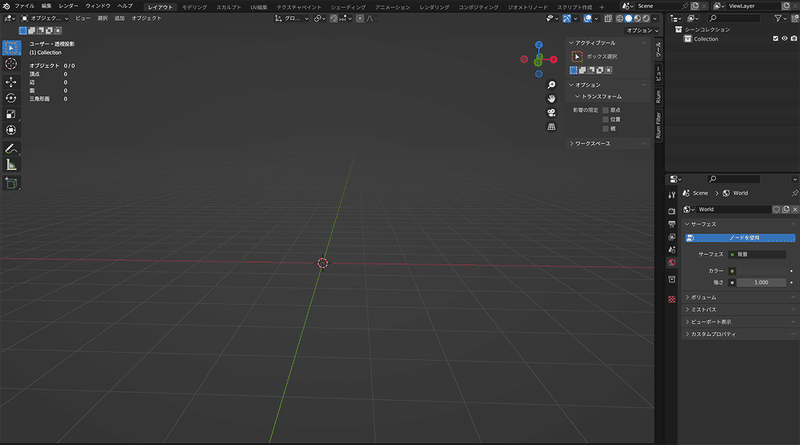Select the Rotate tool
The image size is (800, 445).
click(11, 98)
